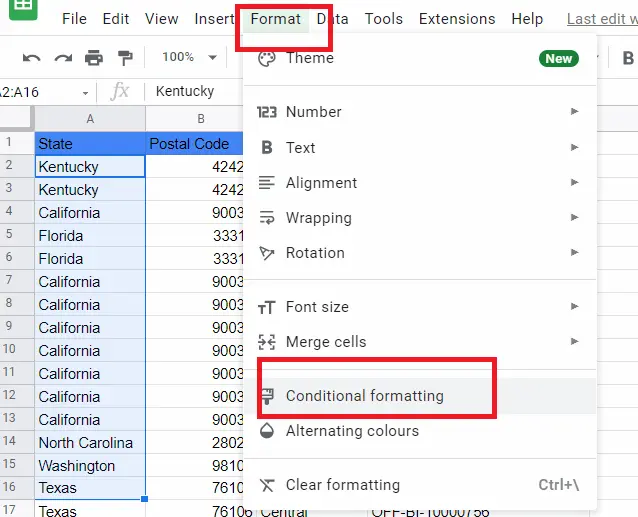Select row 17 header
This screenshot has height=517, width=638.
click(17, 509)
